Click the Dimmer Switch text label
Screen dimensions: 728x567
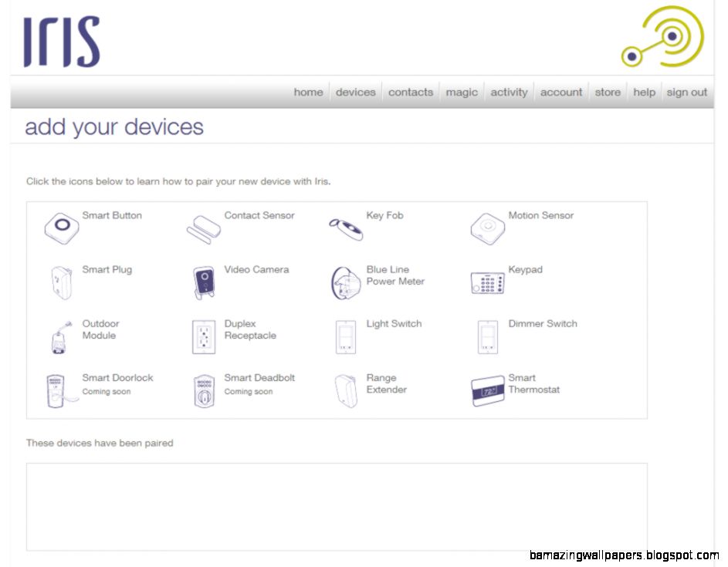(543, 323)
